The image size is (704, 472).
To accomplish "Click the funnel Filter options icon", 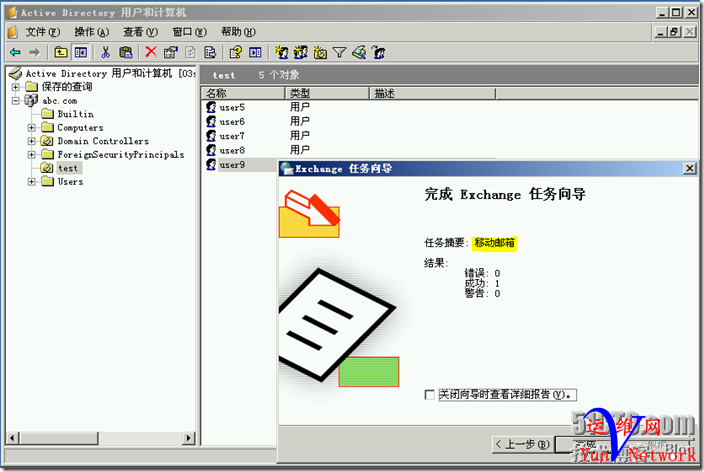I will coord(339,53).
